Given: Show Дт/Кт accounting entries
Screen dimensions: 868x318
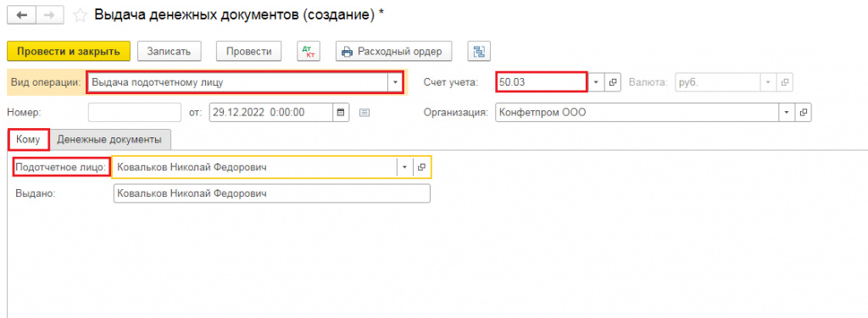Looking at the screenshot, I should pos(309,51).
